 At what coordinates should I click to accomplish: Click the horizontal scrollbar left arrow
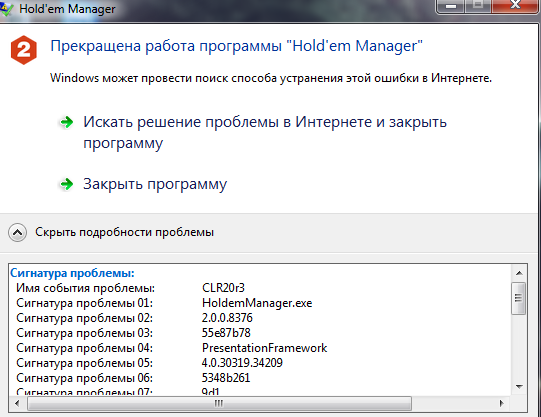17,403
